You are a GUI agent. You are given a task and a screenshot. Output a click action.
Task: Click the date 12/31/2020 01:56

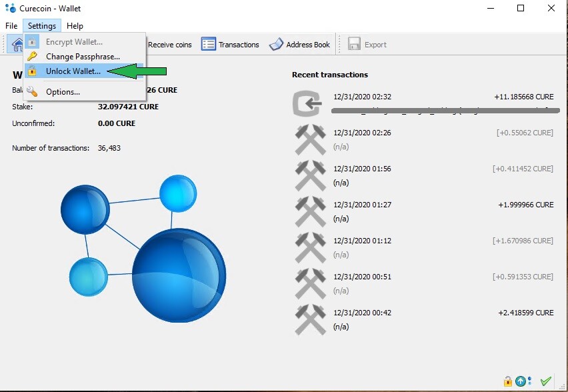pos(362,169)
